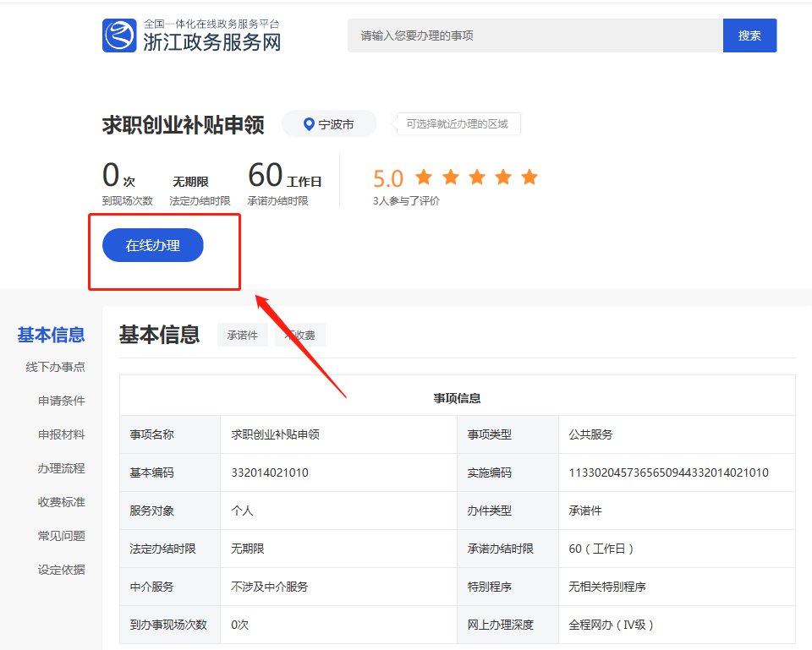Select 基本信息 in the left sidebar
Viewport: 812px width, 650px height.
click(x=52, y=335)
